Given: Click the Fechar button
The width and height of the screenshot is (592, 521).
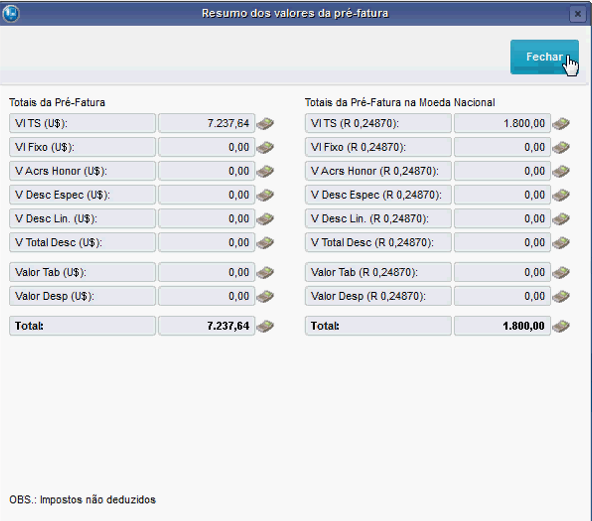Looking at the screenshot, I should [x=544, y=57].
